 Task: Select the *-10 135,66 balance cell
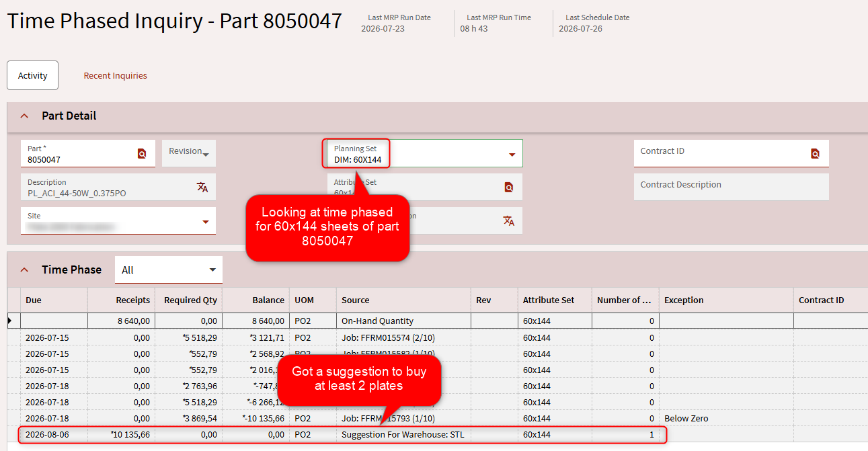click(255, 418)
